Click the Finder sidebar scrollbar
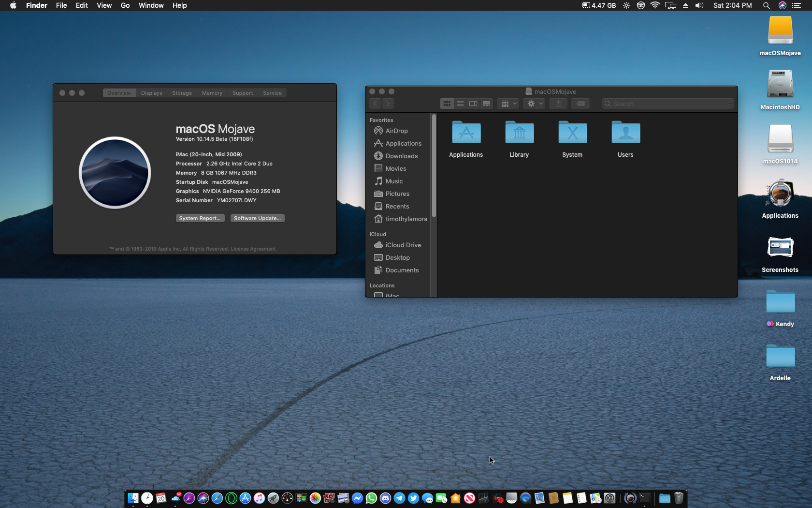Screen dimensions: 812x508 [x=434, y=165]
